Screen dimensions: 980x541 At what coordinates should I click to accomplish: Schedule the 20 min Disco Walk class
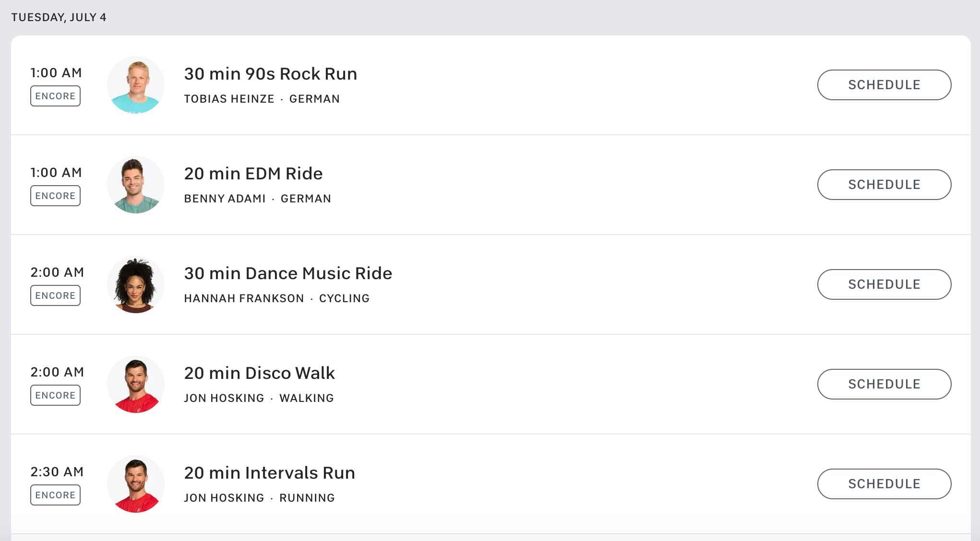tap(884, 384)
